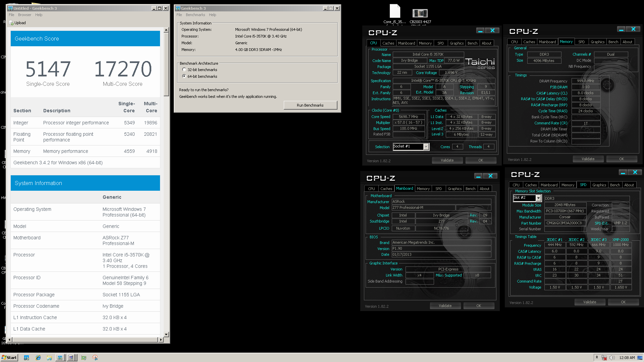
Task: Switch to running Geekbench taskbar button
Action: click(x=60, y=358)
